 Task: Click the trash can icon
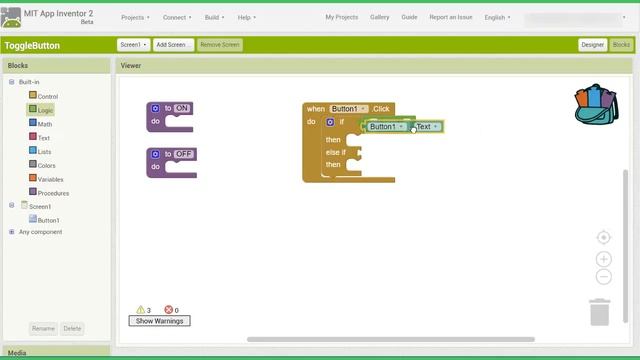pos(600,312)
